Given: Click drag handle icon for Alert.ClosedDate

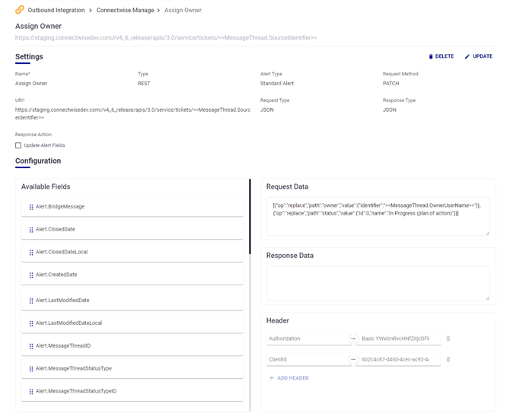Looking at the screenshot, I should click(31, 230).
